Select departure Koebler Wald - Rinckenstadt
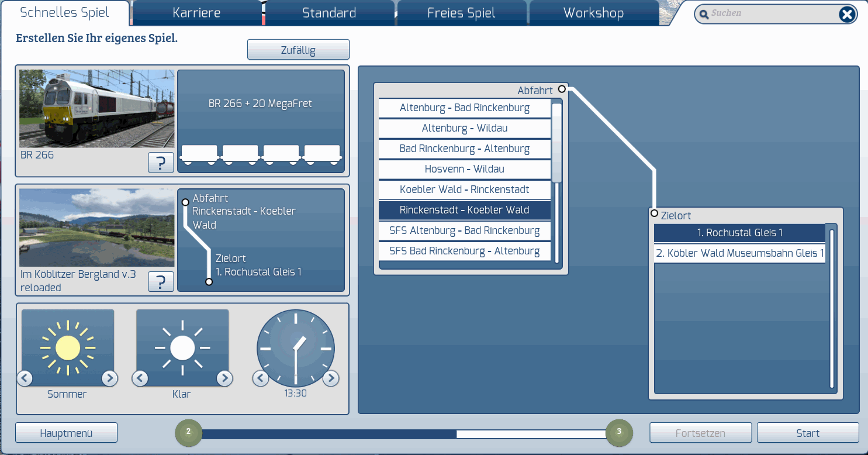Viewport: 868px width, 455px height. pos(465,189)
